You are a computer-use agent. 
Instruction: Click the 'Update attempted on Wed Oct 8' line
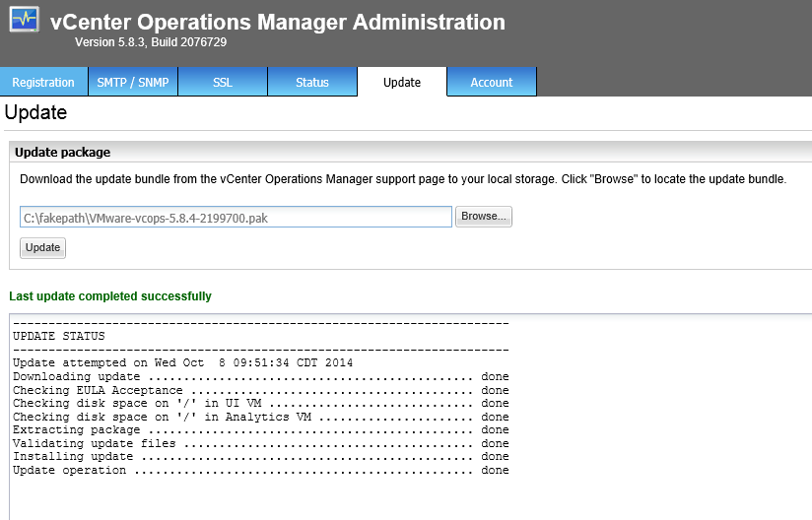(183, 362)
